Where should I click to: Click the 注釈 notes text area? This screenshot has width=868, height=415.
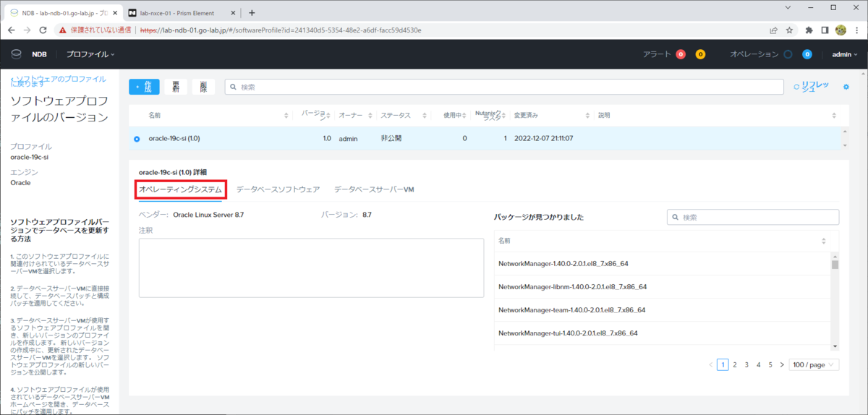(x=311, y=268)
